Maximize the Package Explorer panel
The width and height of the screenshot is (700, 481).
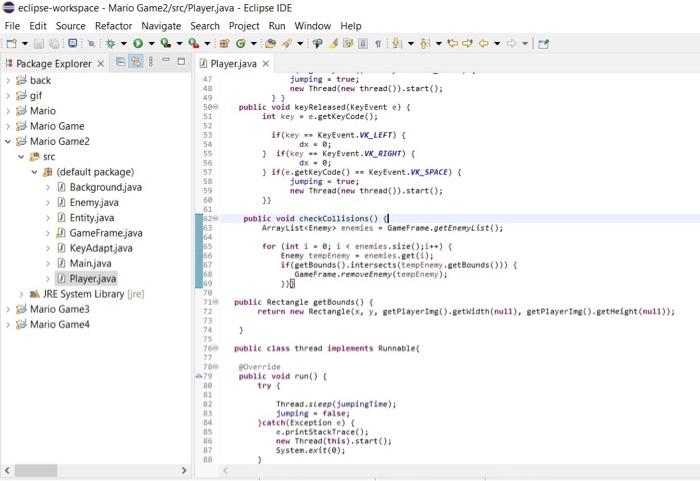click(x=181, y=61)
